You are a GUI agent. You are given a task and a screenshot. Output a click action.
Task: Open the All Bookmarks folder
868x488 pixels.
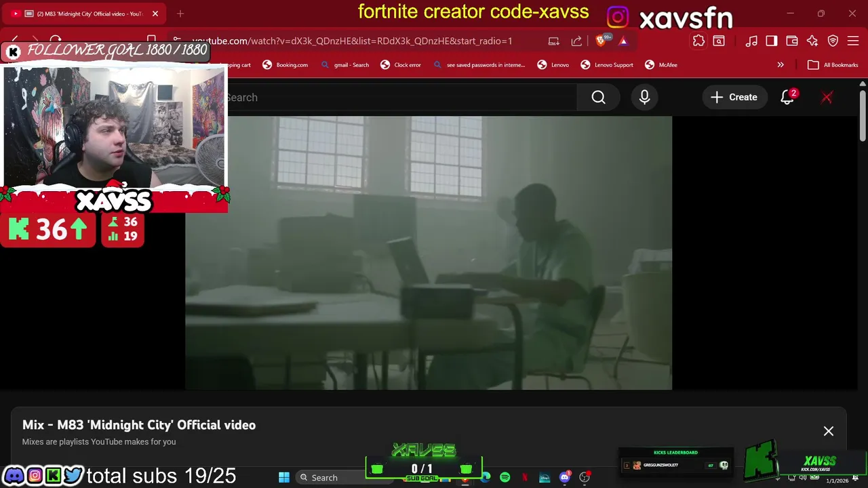(833, 65)
